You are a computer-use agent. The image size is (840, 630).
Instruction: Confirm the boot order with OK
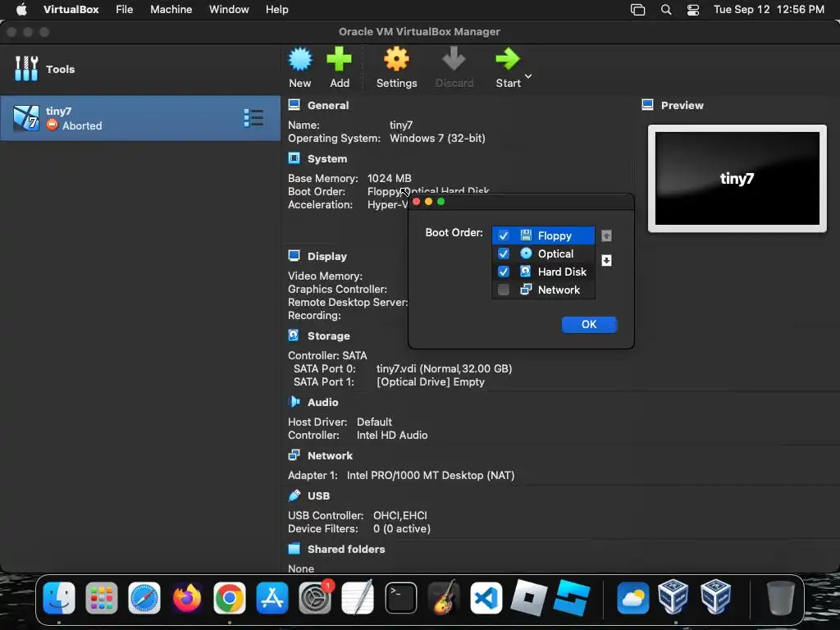point(589,324)
